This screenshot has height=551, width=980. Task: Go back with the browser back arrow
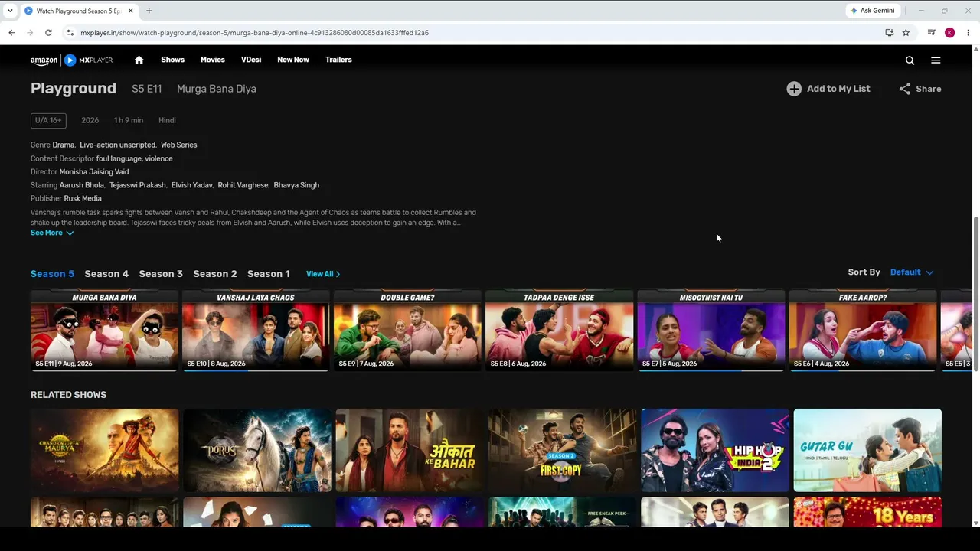[11, 33]
